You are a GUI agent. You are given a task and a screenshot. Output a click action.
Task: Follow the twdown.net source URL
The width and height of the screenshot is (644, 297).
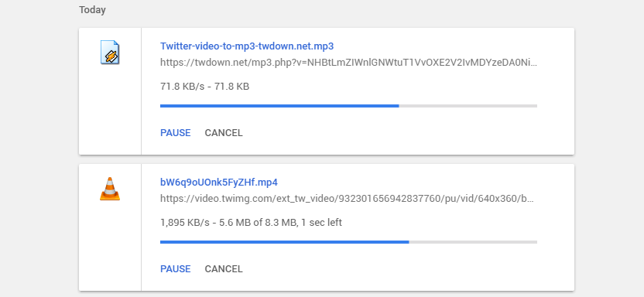pos(348,63)
